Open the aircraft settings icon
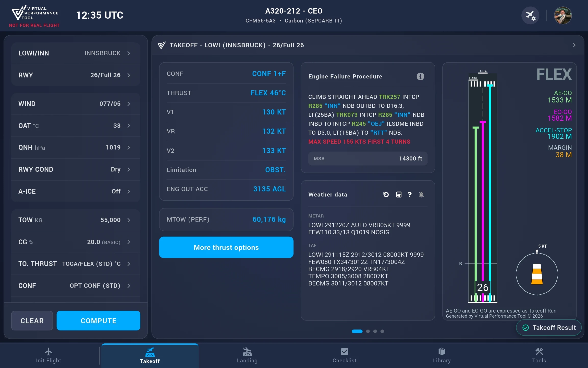This screenshot has height=368, width=588. point(530,15)
